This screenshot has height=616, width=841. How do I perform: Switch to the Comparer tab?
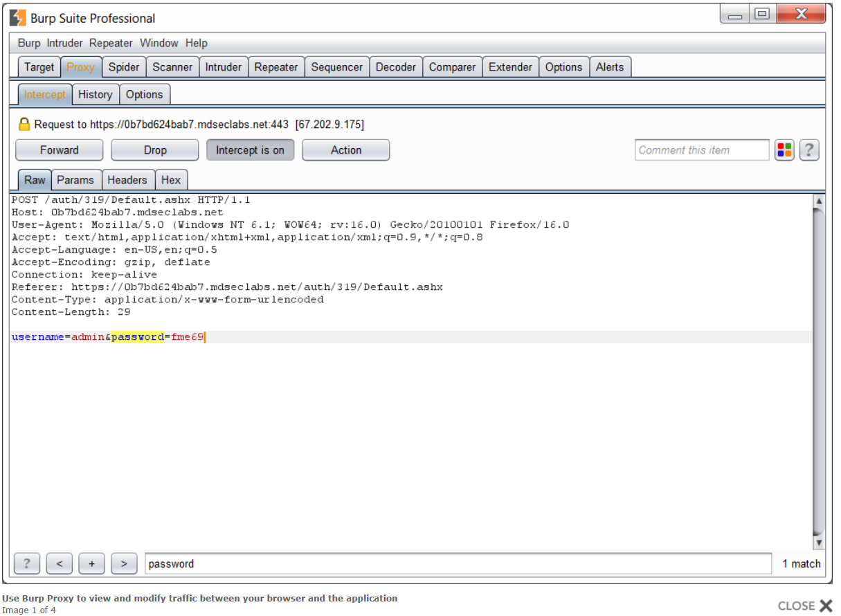point(453,67)
